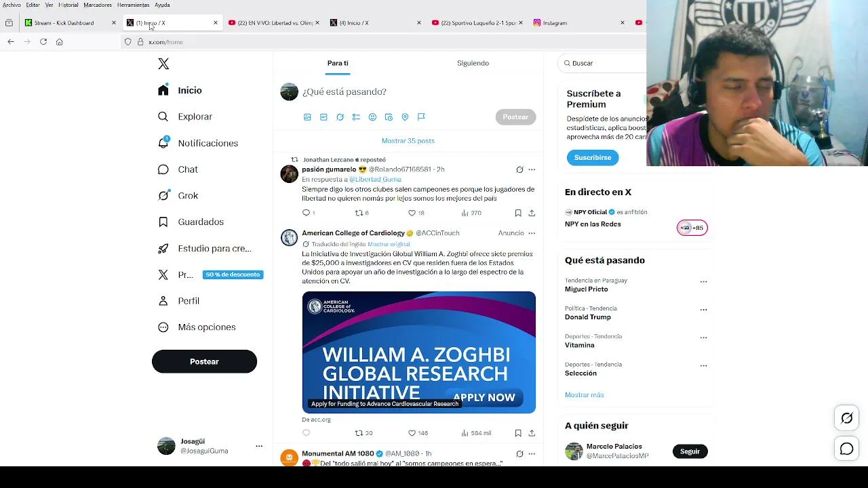Image resolution: width=868 pixels, height=488 pixels.
Task: Switch to Instagram browser tab
Action: pos(580,23)
